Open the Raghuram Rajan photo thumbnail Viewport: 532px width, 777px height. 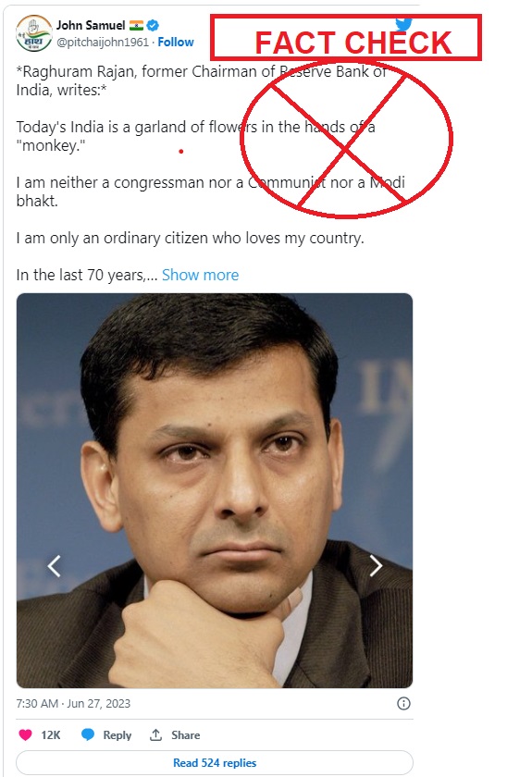tap(215, 490)
